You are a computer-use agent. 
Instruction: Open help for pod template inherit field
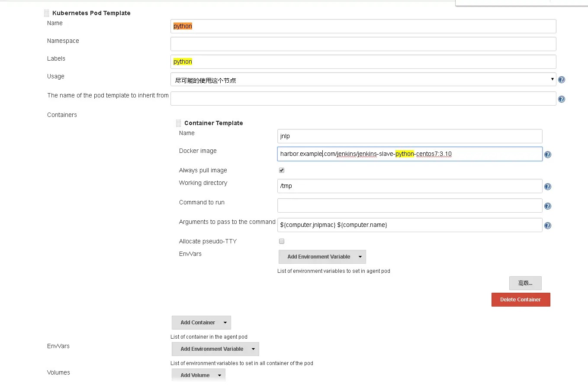(x=562, y=99)
